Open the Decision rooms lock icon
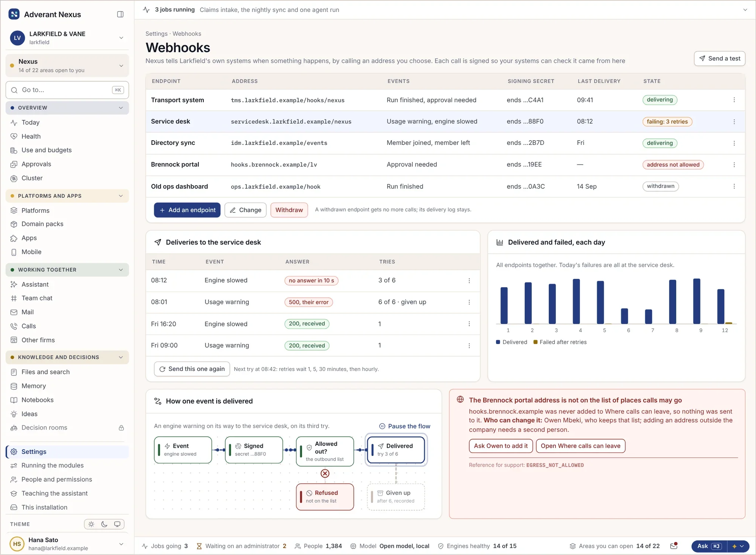 [121, 428]
